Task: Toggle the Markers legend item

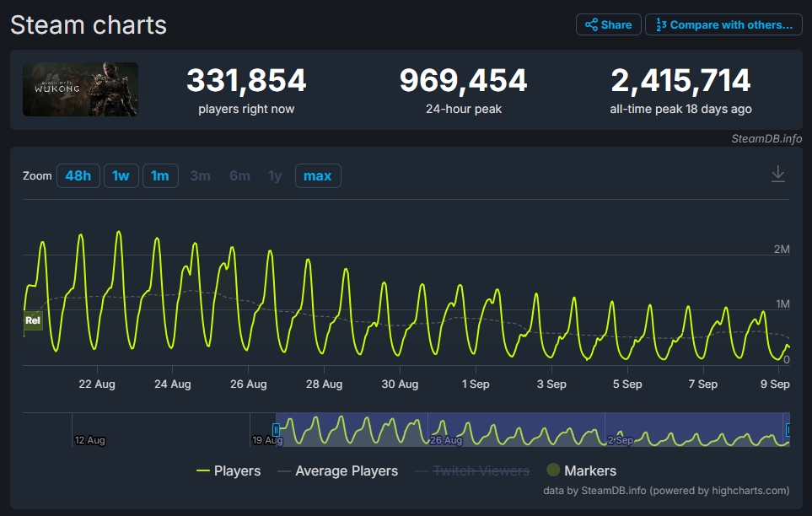Action: (x=581, y=470)
